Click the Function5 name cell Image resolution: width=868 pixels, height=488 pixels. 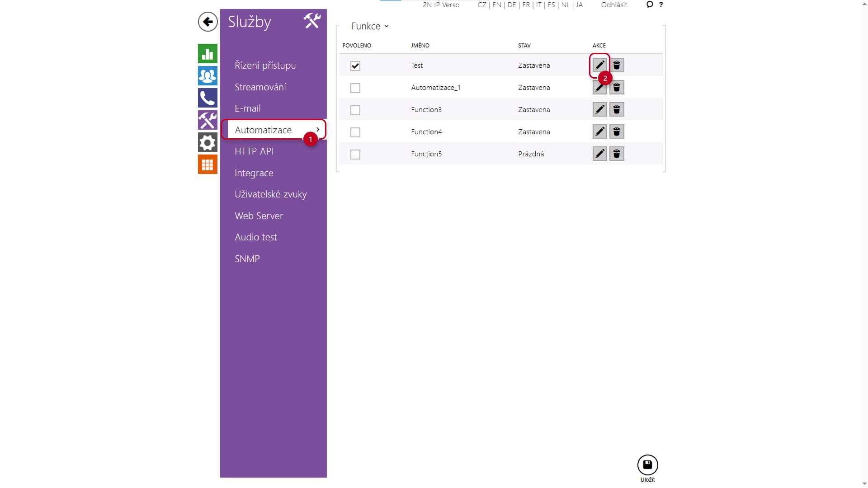426,154
